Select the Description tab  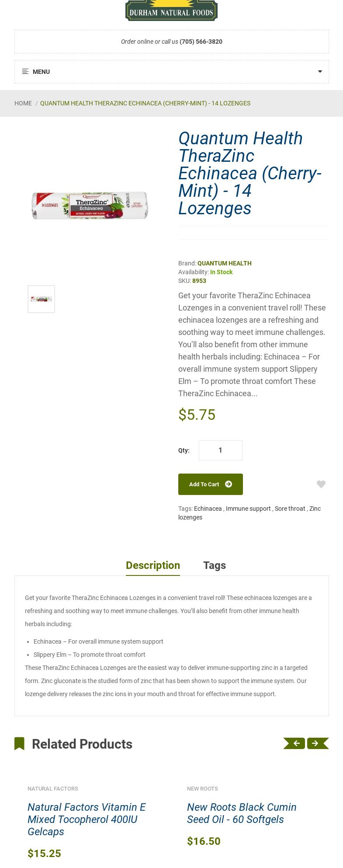(x=153, y=565)
